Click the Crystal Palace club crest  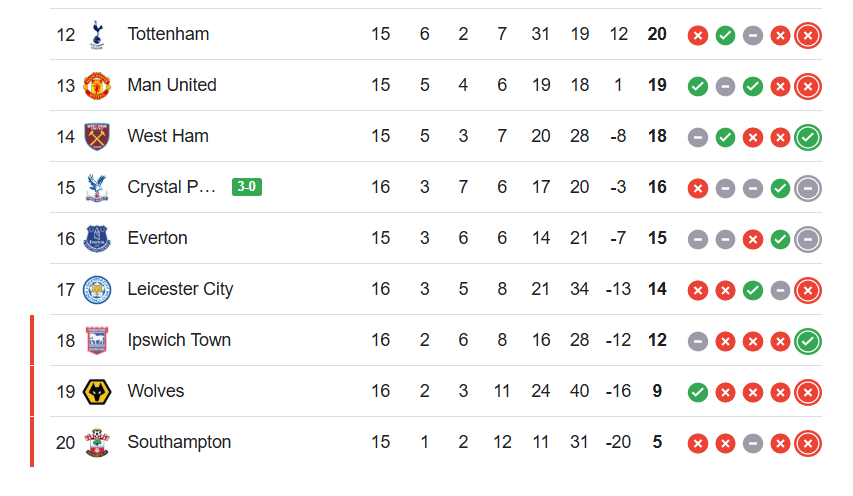[97, 187]
